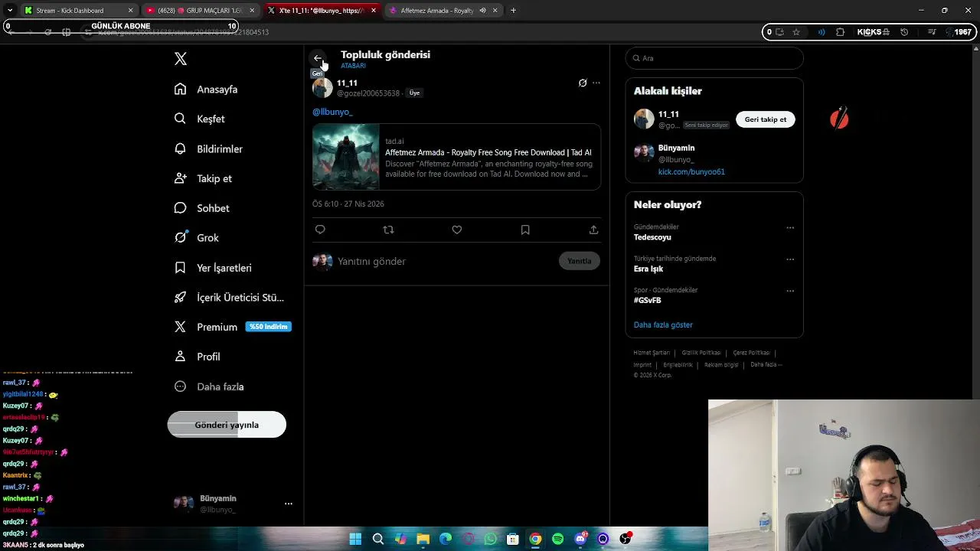The image size is (980, 551).
Task: Open File Explorer from the taskbar
Action: tap(423, 539)
